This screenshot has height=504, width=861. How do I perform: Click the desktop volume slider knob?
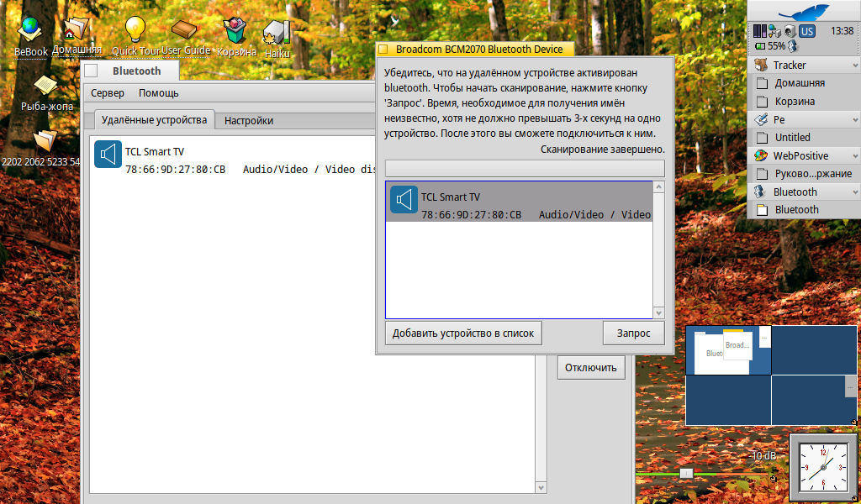click(x=686, y=474)
